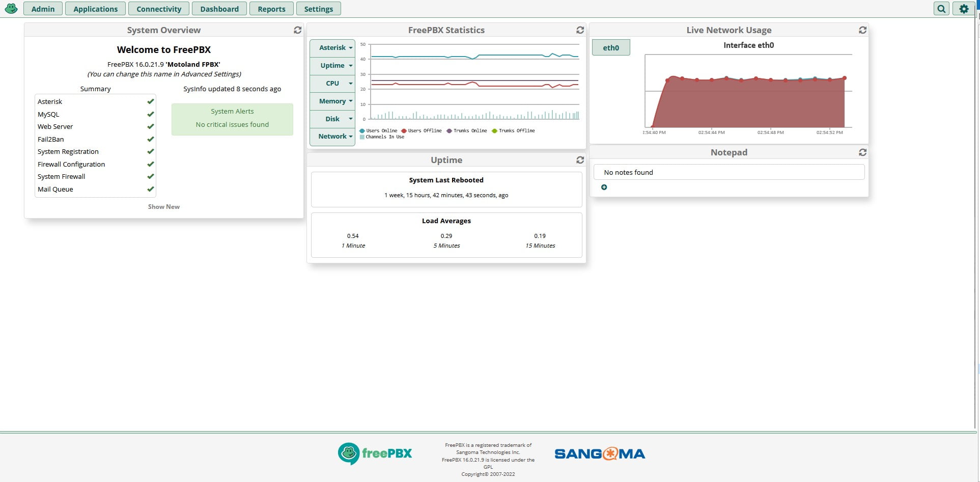Click the FreePBX statistics line graph
The height and width of the screenshot is (482, 980).
coord(474,82)
